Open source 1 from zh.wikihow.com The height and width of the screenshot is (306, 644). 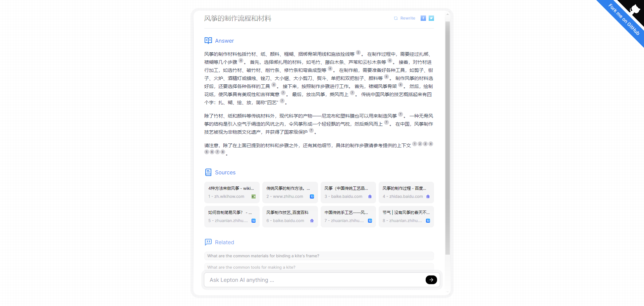click(x=232, y=192)
